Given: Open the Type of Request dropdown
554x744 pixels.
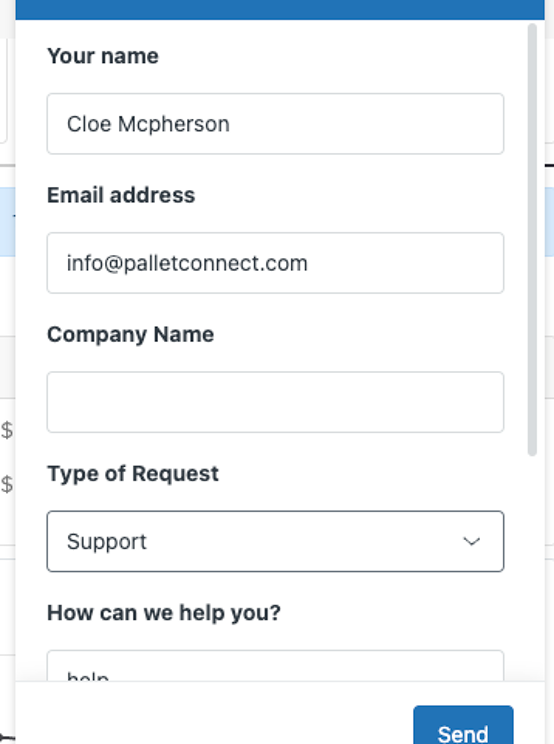Looking at the screenshot, I should [x=275, y=541].
